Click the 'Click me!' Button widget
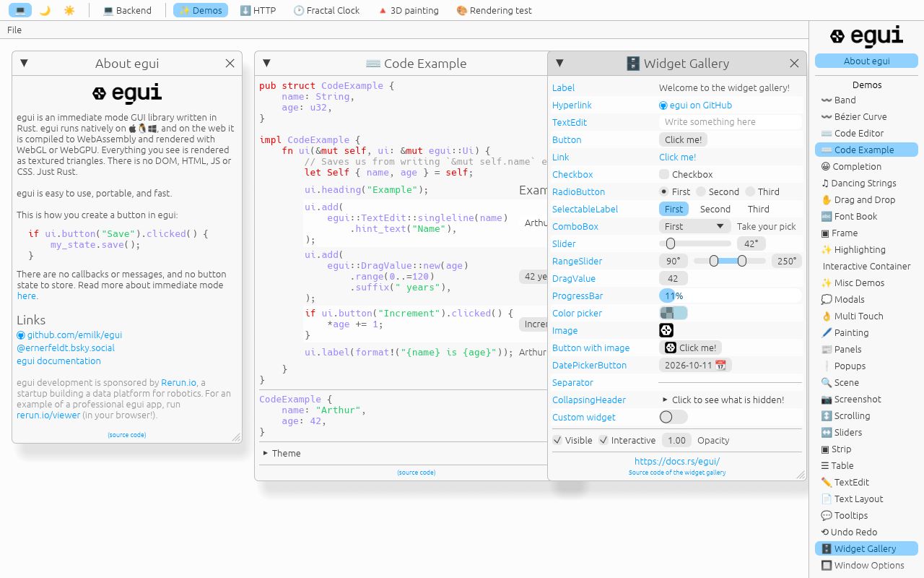The height and width of the screenshot is (578, 924). click(x=683, y=139)
